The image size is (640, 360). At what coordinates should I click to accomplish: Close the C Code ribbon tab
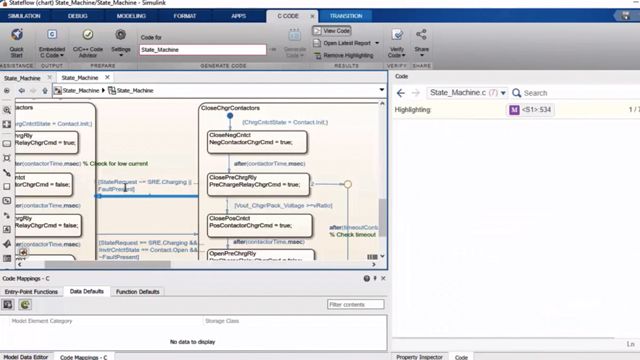(x=312, y=16)
